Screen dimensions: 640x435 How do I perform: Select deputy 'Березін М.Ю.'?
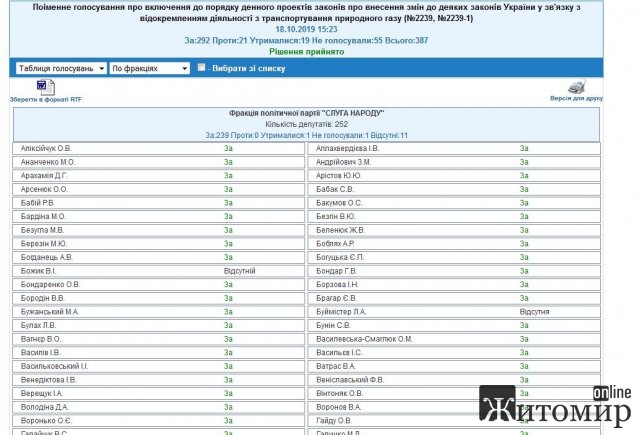pyautogui.click(x=44, y=244)
